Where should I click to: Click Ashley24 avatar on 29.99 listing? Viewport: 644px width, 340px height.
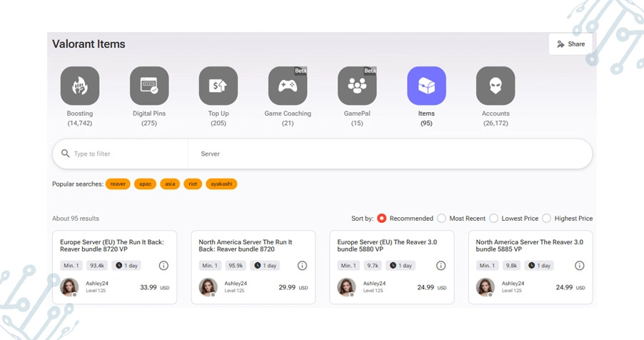pos(208,287)
